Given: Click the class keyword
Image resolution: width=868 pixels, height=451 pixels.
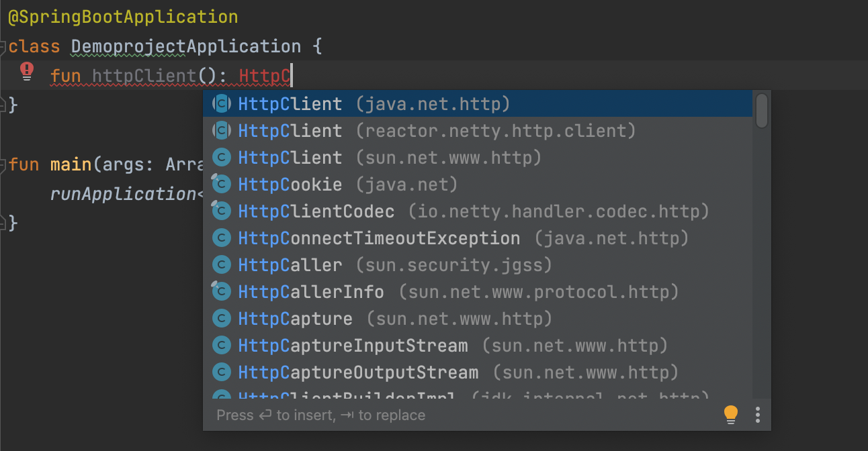Looking at the screenshot, I should 34,47.
